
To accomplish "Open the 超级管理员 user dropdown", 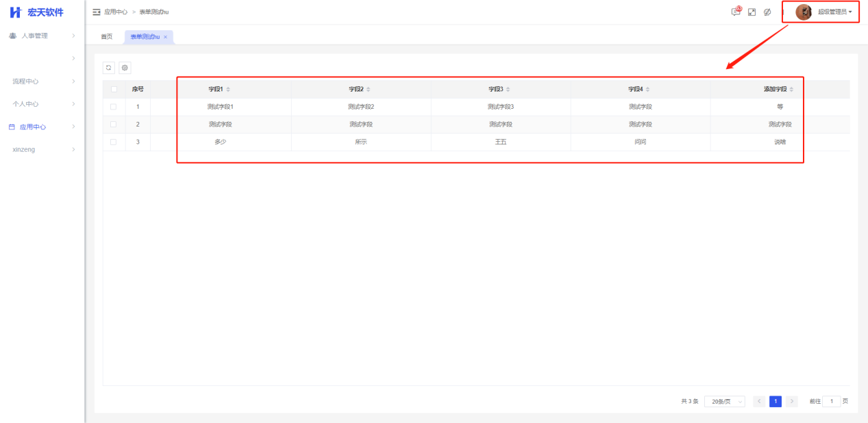I will coord(834,12).
